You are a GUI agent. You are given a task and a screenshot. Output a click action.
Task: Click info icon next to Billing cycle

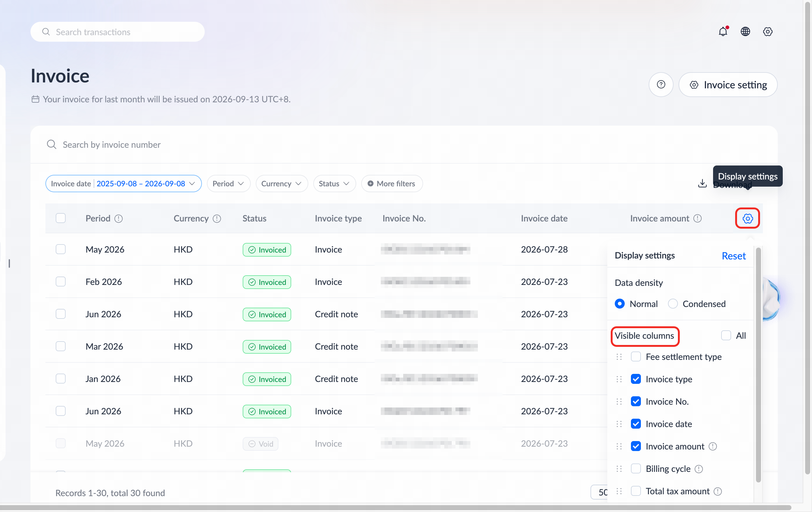(x=699, y=469)
